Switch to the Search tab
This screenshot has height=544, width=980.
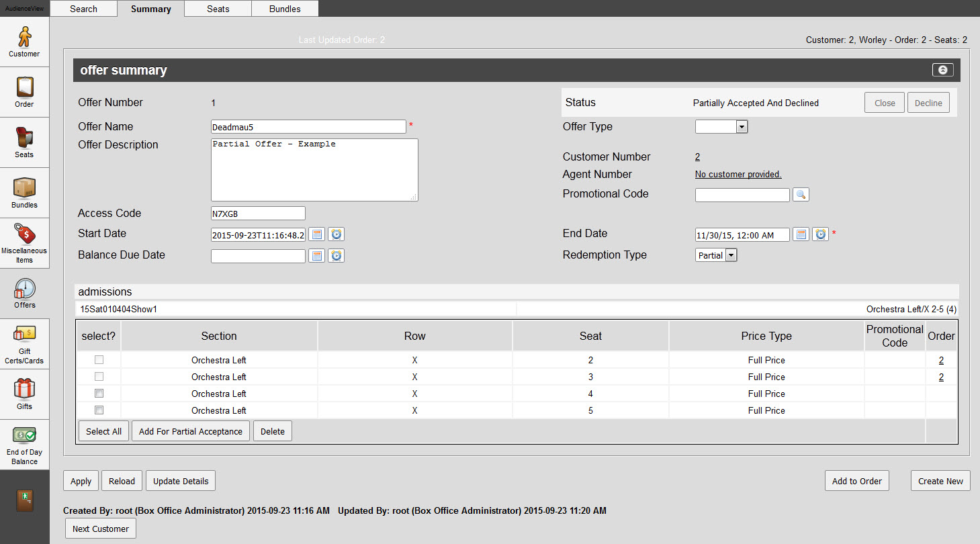(83, 9)
